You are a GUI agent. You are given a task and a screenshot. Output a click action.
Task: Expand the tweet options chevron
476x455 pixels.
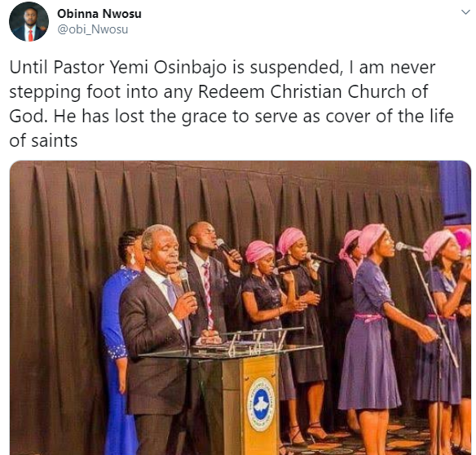coord(465,12)
